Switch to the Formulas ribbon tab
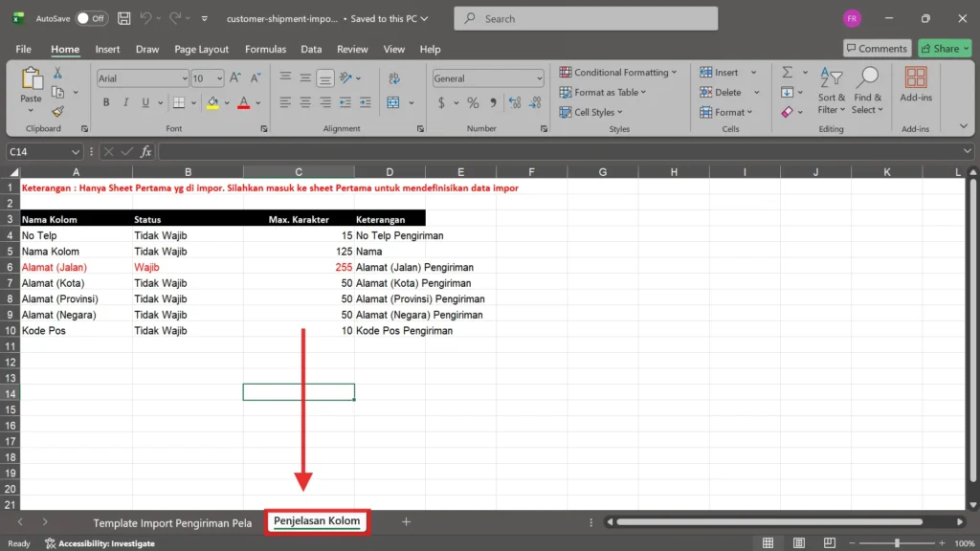Image resolution: width=980 pixels, height=551 pixels. [x=265, y=49]
